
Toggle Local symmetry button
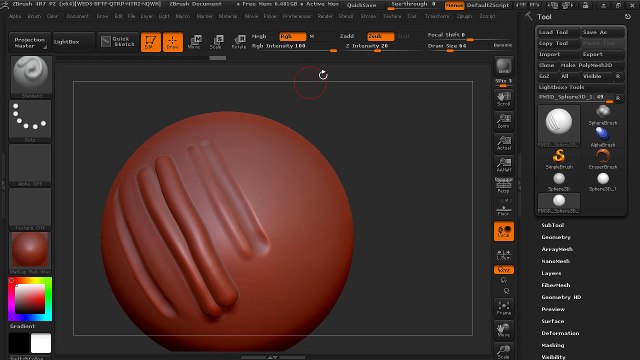pos(504,231)
